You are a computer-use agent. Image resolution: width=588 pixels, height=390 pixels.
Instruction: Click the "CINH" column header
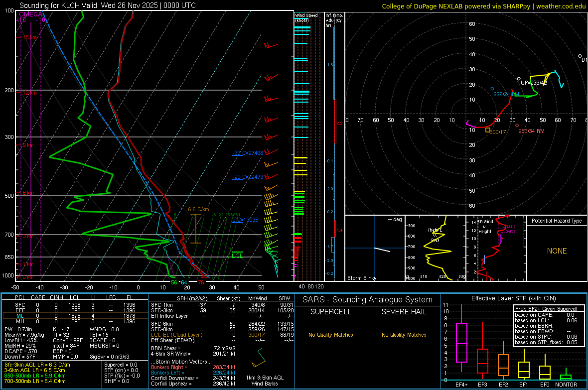tap(57, 297)
